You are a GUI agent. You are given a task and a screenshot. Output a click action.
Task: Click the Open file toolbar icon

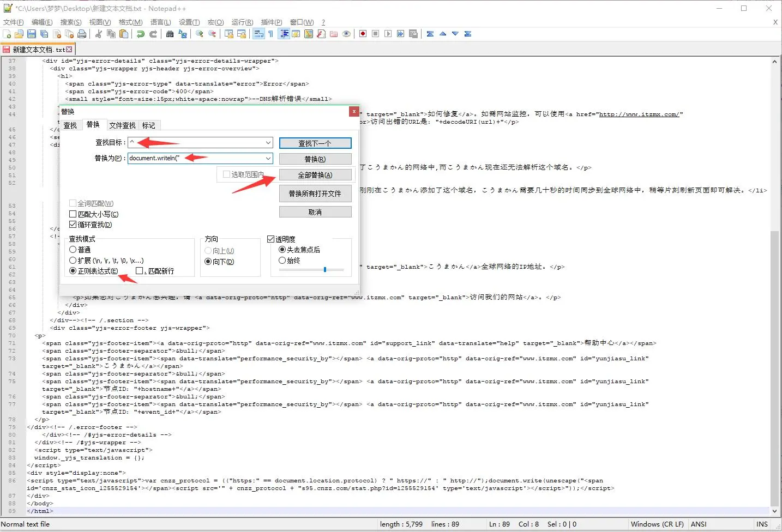[19, 34]
